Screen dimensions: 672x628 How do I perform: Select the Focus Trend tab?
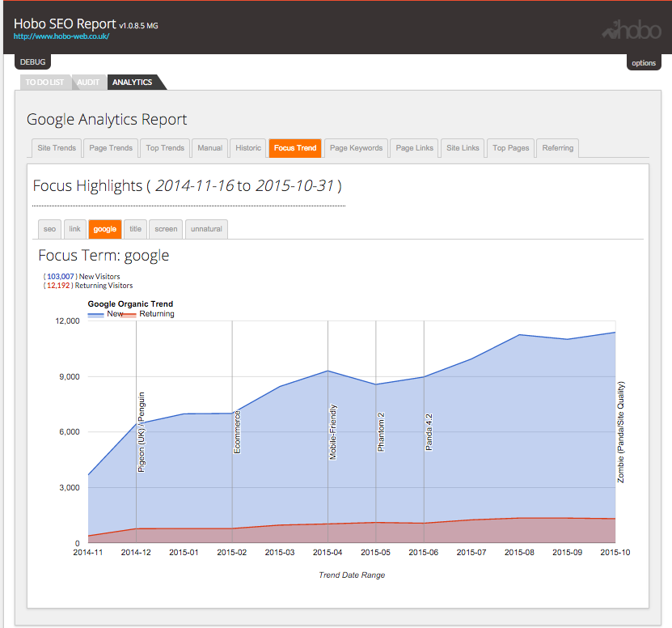(x=295, y=148)
